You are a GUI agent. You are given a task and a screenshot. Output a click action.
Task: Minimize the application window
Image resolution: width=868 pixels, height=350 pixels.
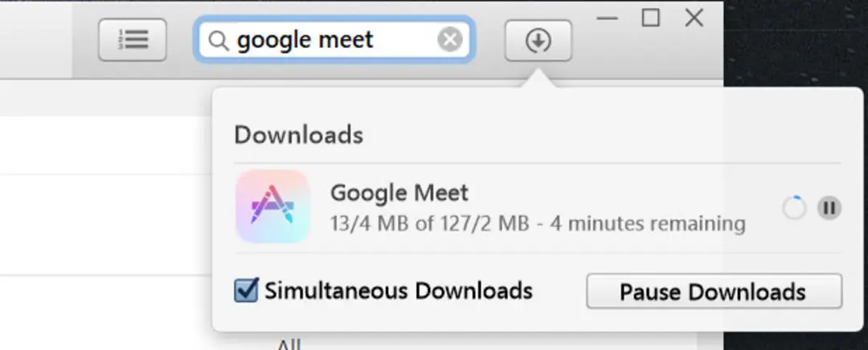[x=608, y=18]
